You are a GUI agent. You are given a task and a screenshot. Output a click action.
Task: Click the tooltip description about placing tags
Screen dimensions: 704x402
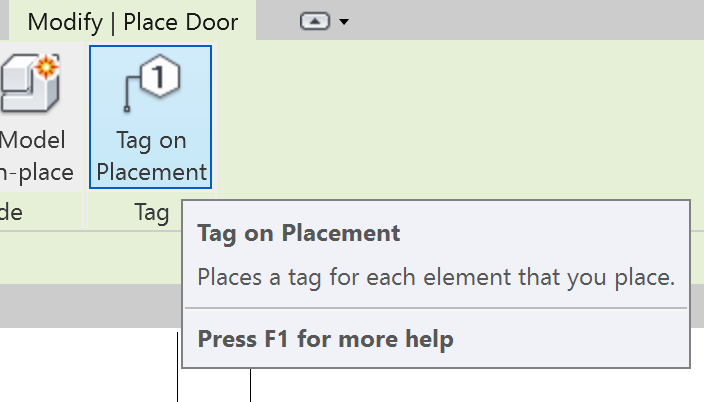click(435, 276)
